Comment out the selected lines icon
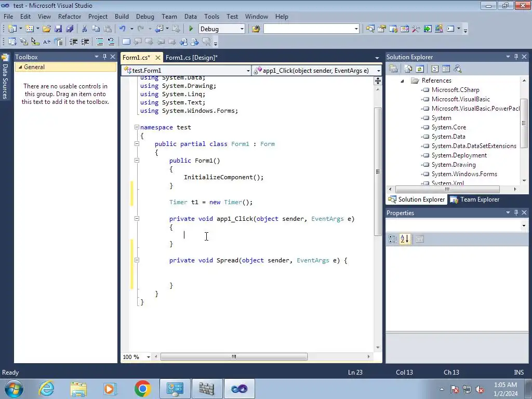This screenshot has height=399, width=532. pyautogui.click(x=99, y=42)
